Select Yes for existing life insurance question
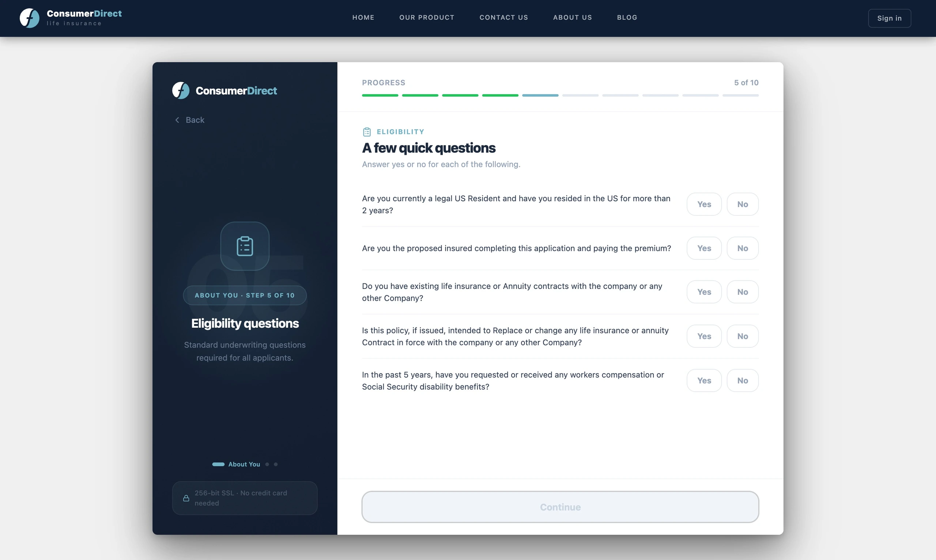Viewport: 936px width, 560px height. pos(704,292)
